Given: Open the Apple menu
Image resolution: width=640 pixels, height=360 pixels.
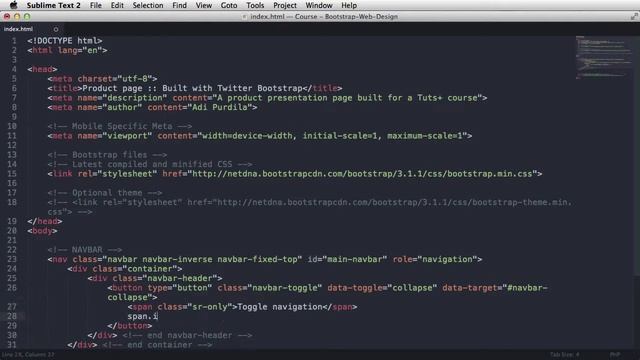Looking at the screenshot, I should [x=13, y=5].
